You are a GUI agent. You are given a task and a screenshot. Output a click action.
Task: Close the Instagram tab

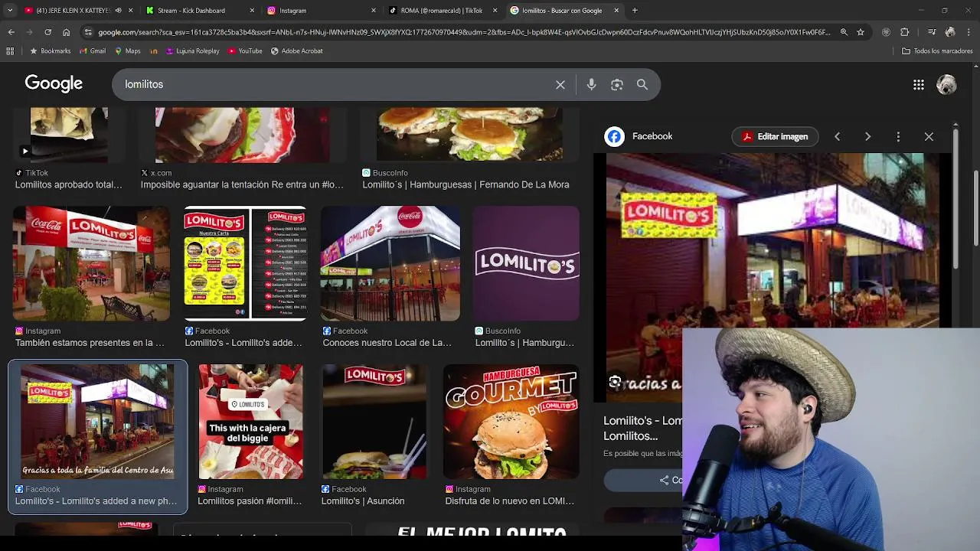(374, 11)
